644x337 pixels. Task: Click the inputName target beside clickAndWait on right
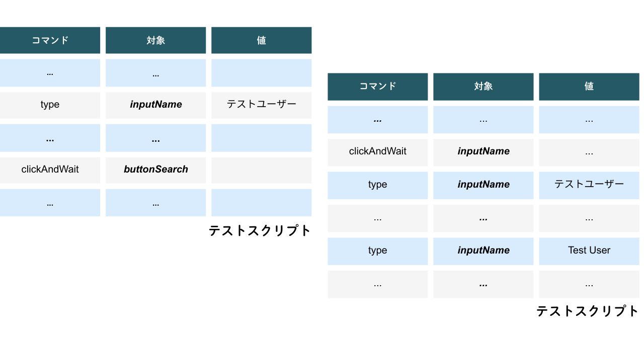point(483,152)
